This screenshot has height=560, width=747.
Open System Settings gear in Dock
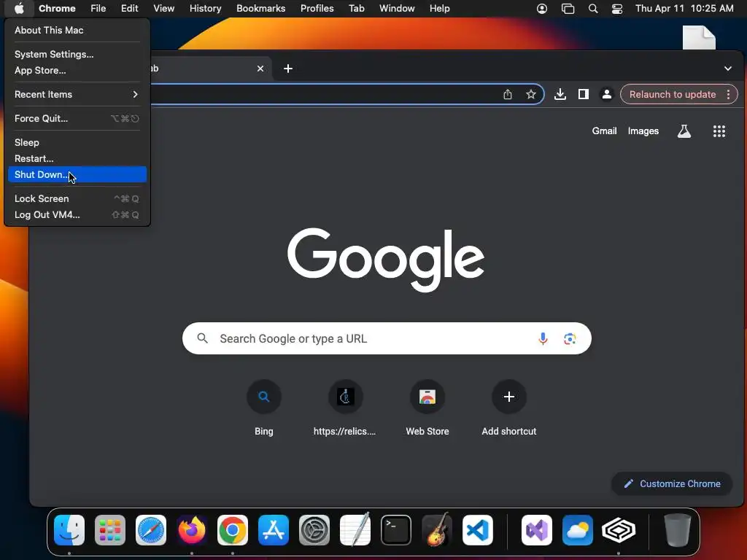pyautogui.click(x=314, y=530)
